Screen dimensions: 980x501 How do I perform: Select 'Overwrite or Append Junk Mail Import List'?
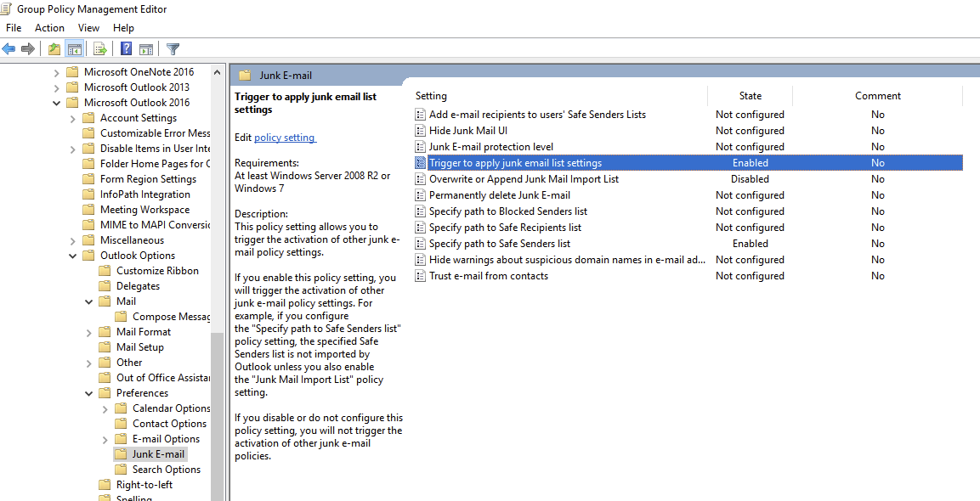[524, 178]
